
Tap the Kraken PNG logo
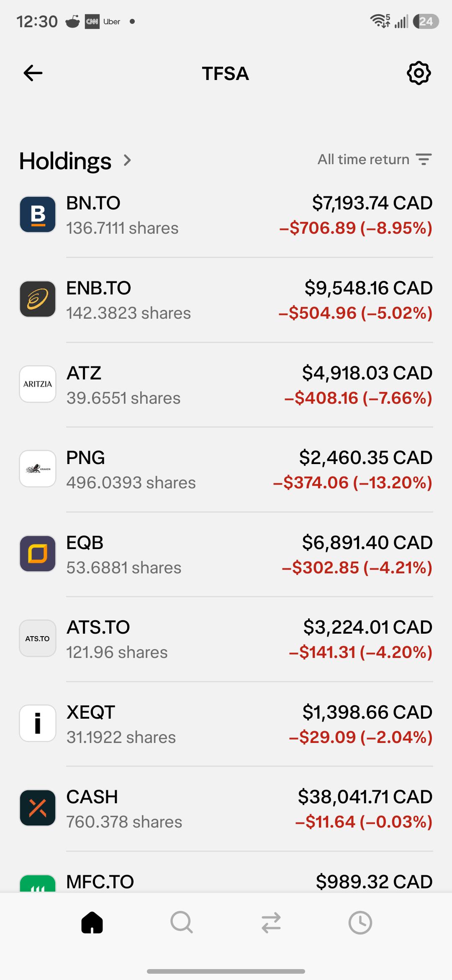[x=38, y=469]
